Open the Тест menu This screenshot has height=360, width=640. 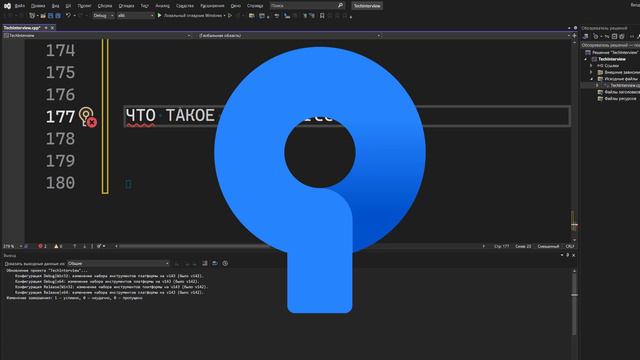click(144, 6)
